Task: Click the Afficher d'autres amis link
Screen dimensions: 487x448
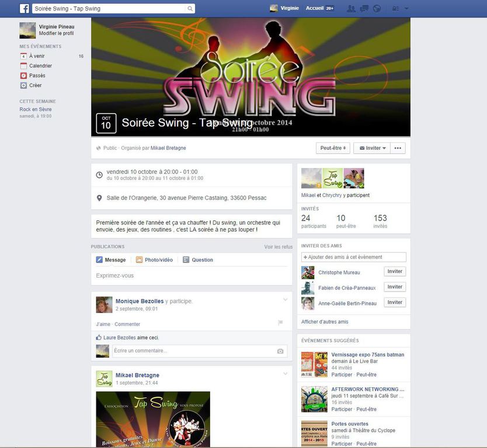Action: point(325,322)
